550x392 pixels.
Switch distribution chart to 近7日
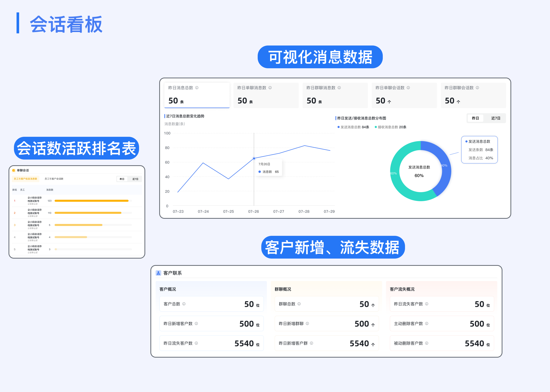tap(495, 118)
